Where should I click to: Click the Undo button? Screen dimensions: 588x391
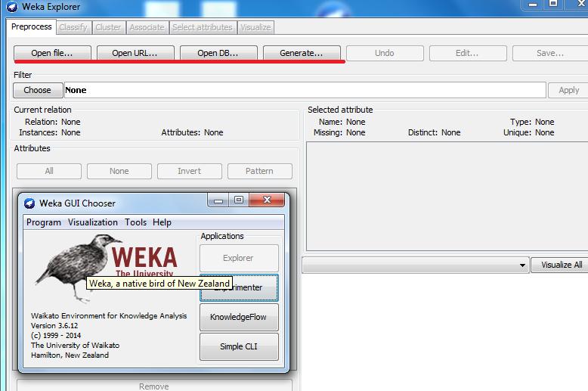pyautogui.click(x=385, y=53)
